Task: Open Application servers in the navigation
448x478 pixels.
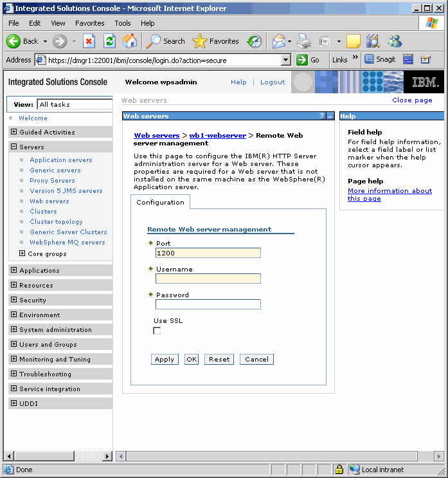Action: coord(61,160)
